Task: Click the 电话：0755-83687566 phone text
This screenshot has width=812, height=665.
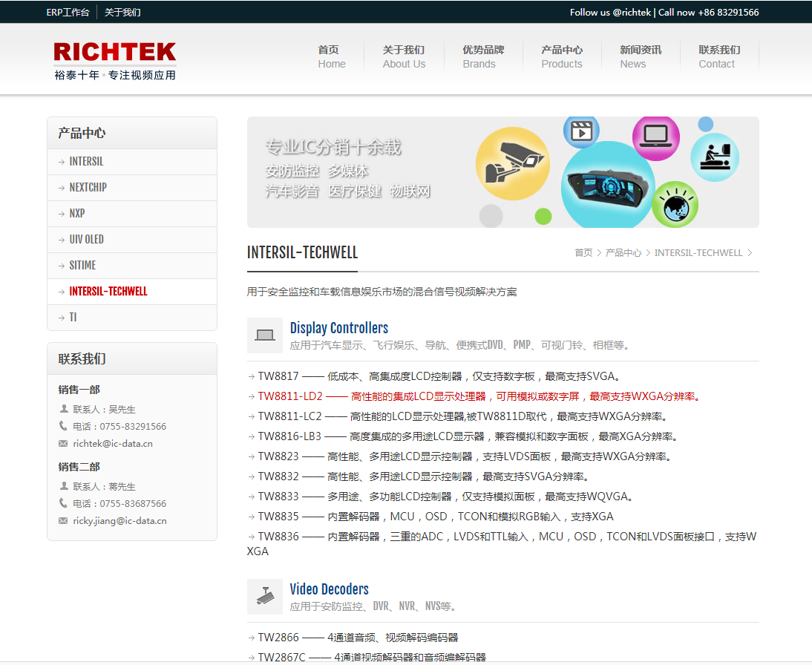Action: coord(119,503)
